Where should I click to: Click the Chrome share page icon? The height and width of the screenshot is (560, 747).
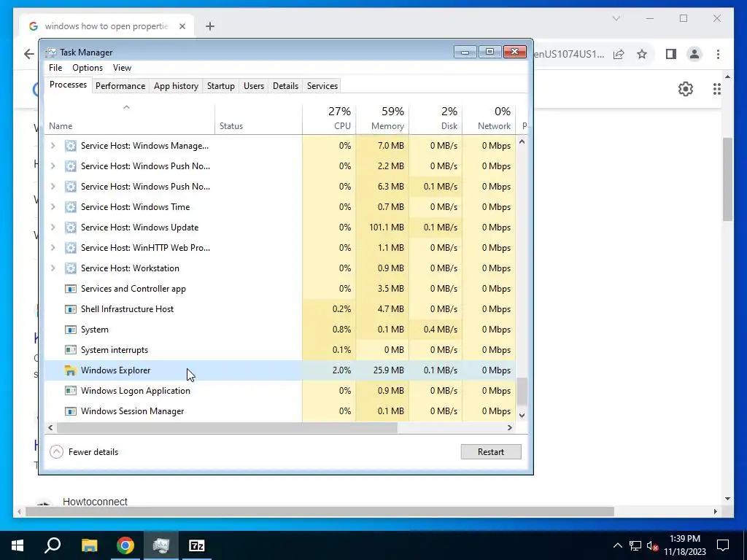pyautogui.click(x=619, y=54)
